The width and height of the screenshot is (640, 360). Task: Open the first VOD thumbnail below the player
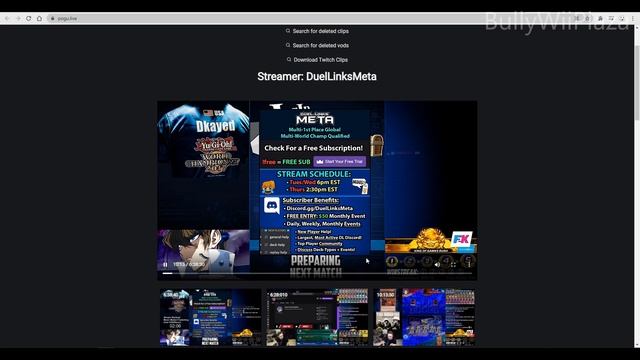point(210,318)
